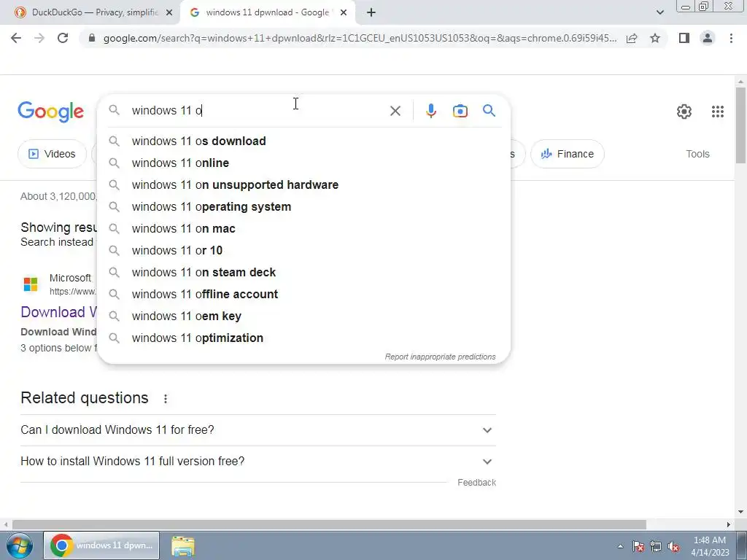The height and width of the screenshot is (560, 747).
Task: Share this page using the share icon
Action: pyautogui.click(x=632, y=38)
